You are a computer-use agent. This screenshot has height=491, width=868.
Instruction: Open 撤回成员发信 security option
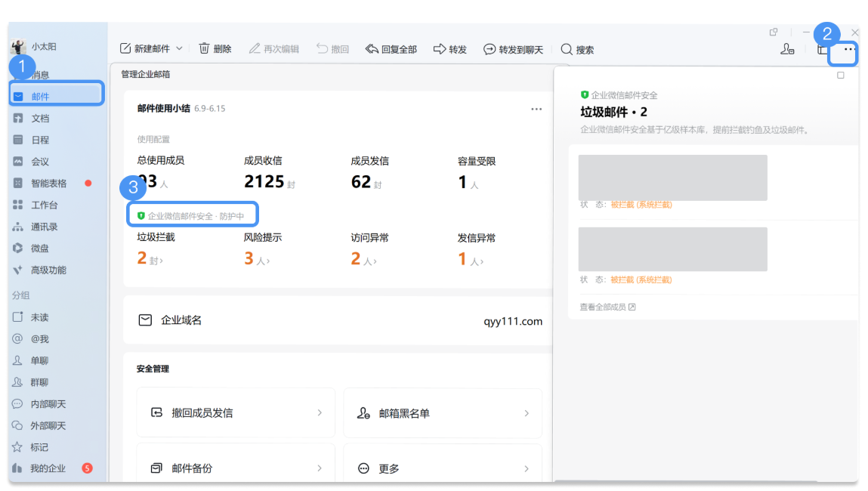tap(236, 413)
